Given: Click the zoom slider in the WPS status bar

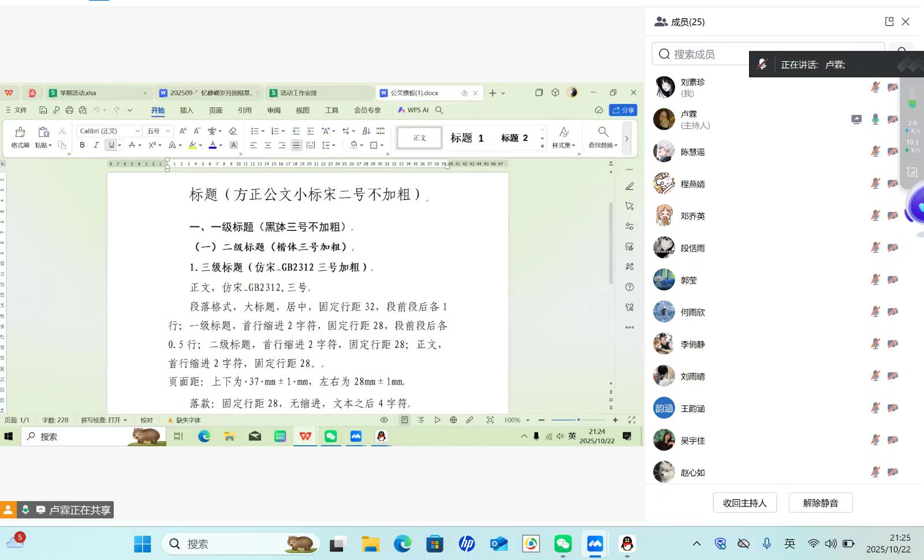Looking at the screenshot, I should point(578,420).
